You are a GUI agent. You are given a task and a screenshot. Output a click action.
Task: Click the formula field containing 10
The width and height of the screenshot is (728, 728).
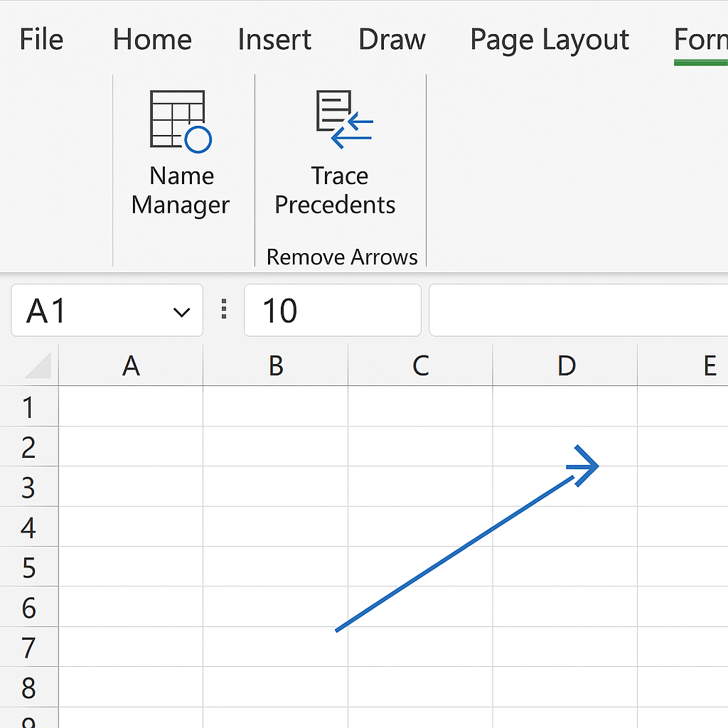332,311
